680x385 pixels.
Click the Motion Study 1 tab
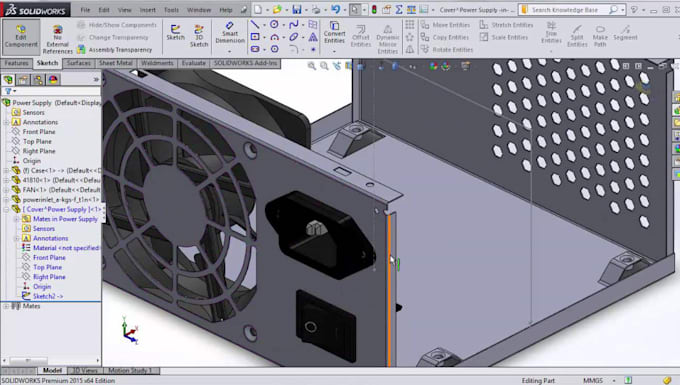131,371
